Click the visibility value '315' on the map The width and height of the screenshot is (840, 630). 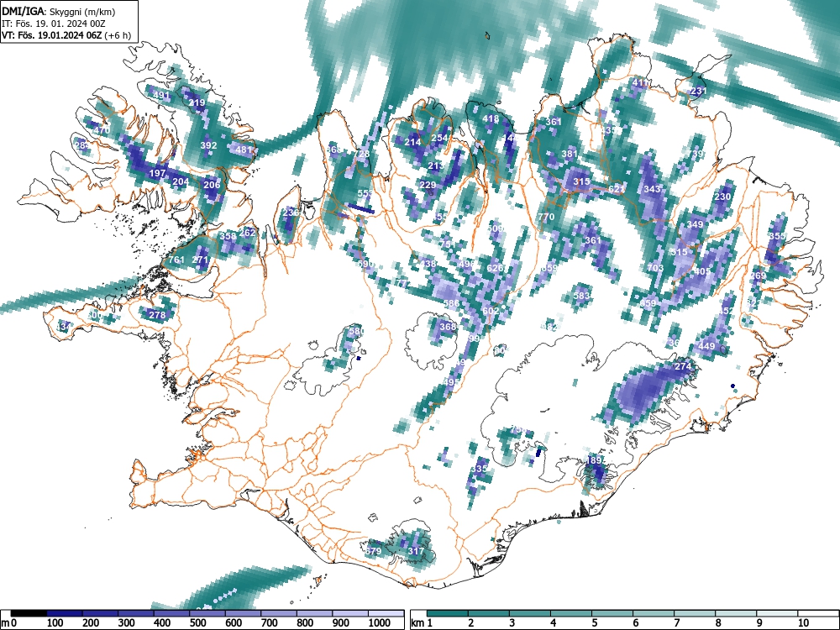[x=581, y=181]
